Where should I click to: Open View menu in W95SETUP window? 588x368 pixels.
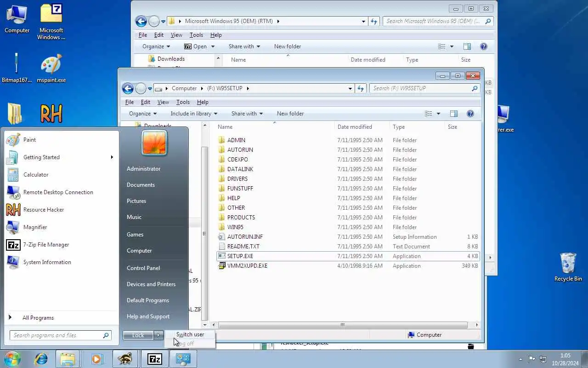pos(163,102)
